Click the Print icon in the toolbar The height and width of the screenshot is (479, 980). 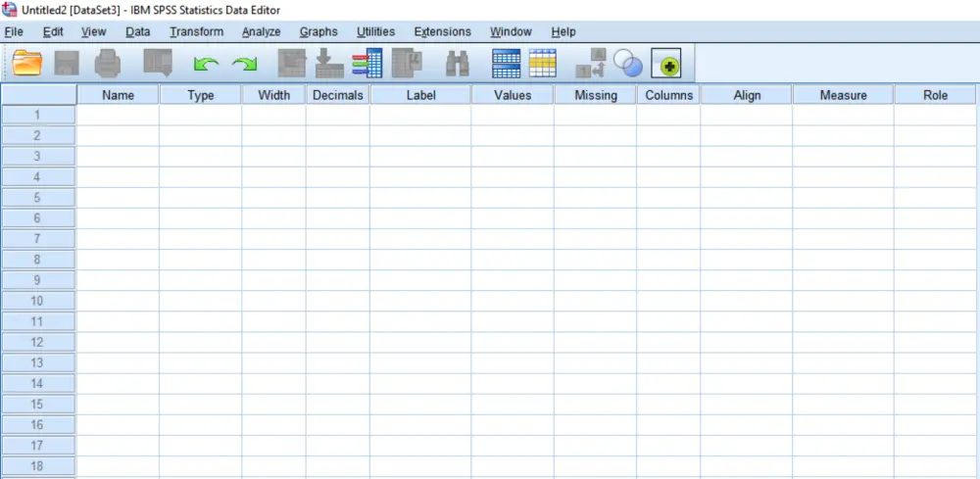coord(108,63)
